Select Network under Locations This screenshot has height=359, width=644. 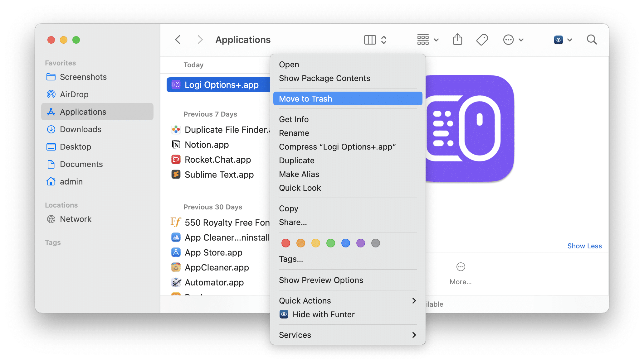(97, 219)
